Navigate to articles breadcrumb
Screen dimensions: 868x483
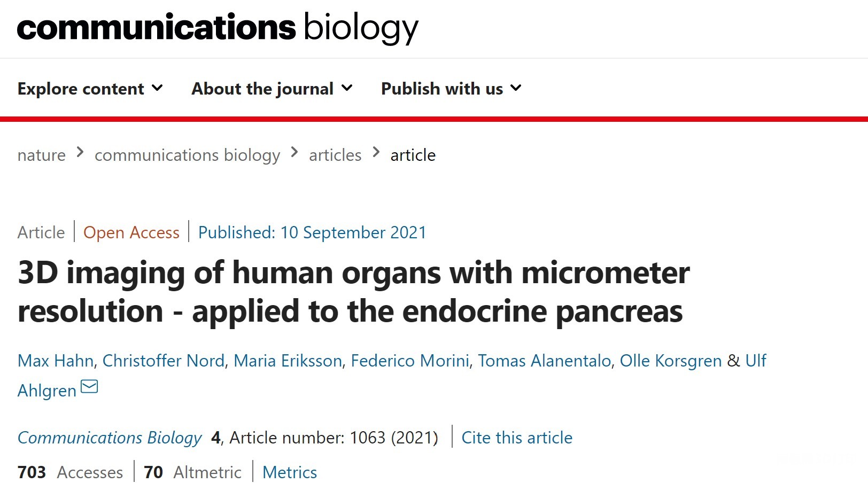(335, 155)
